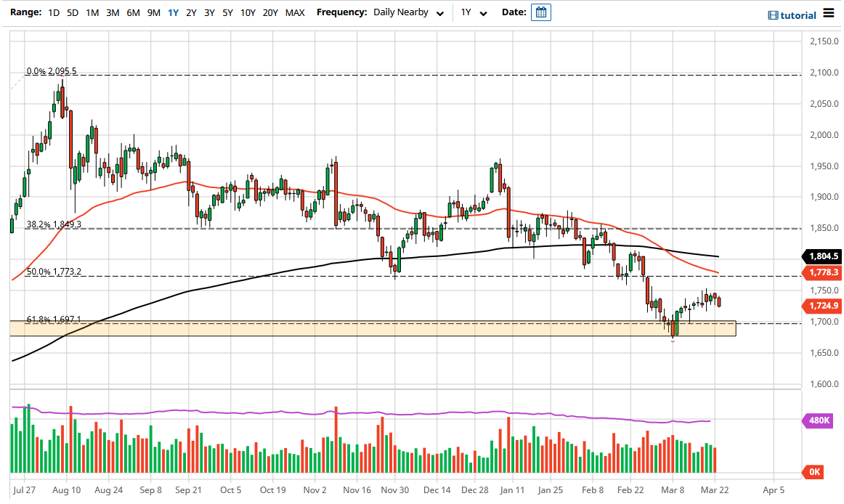
Task: Click the 1,900.0 price axis label
Action: [824, 197]
